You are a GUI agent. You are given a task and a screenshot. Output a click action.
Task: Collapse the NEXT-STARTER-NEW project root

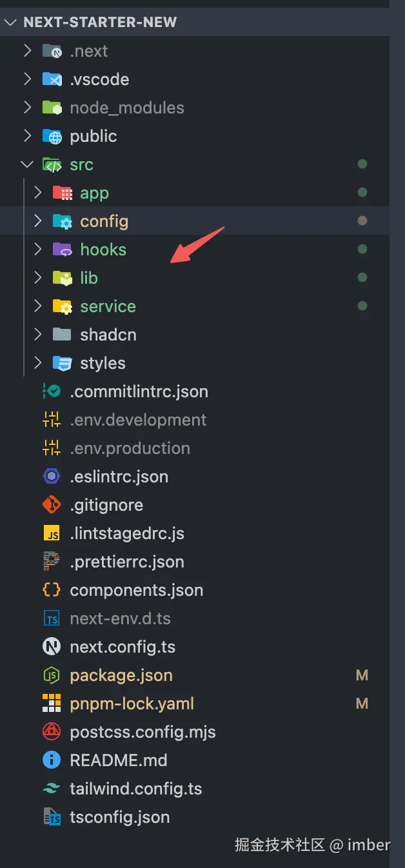10,23
